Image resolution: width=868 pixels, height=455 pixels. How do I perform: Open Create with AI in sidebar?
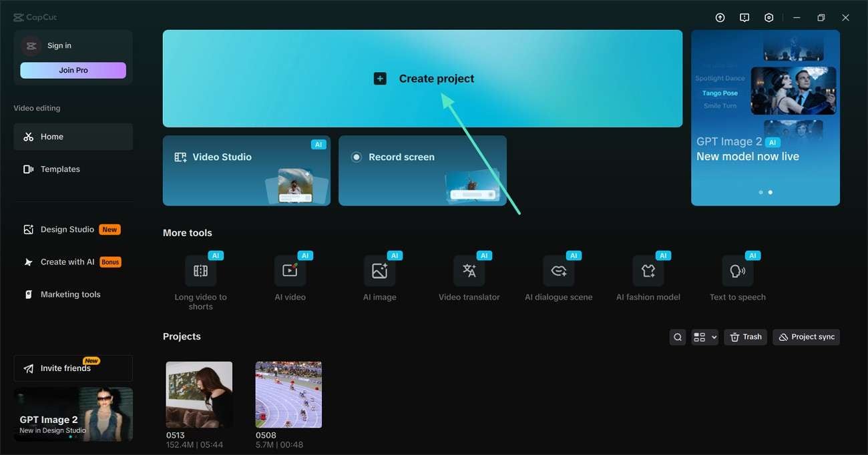[x=73, y=262]
